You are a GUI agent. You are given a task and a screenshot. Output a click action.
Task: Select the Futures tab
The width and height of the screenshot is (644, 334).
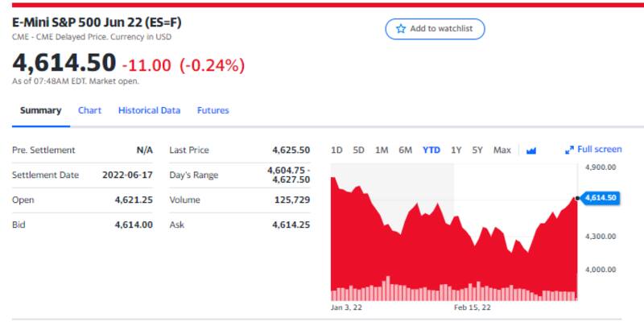click(213, 110)
